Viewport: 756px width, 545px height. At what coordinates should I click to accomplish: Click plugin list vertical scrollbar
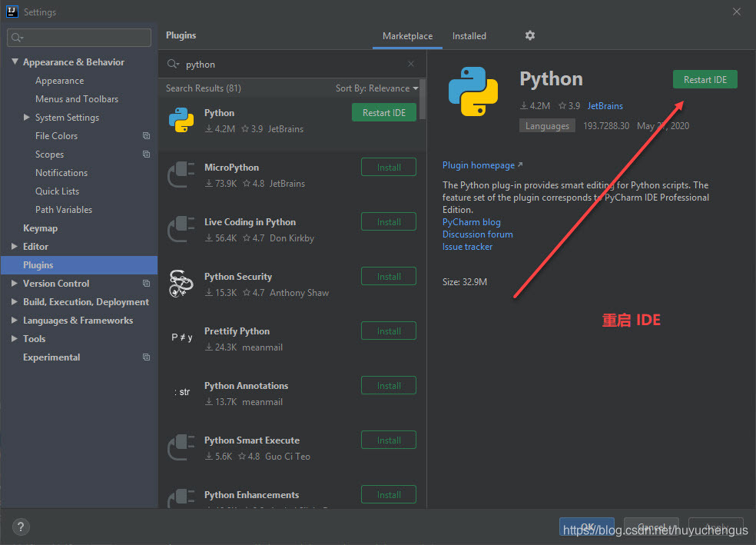point(423,99)
